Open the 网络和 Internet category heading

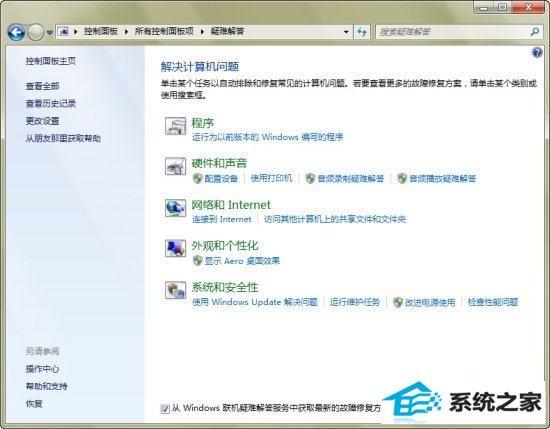click(231, 205)
